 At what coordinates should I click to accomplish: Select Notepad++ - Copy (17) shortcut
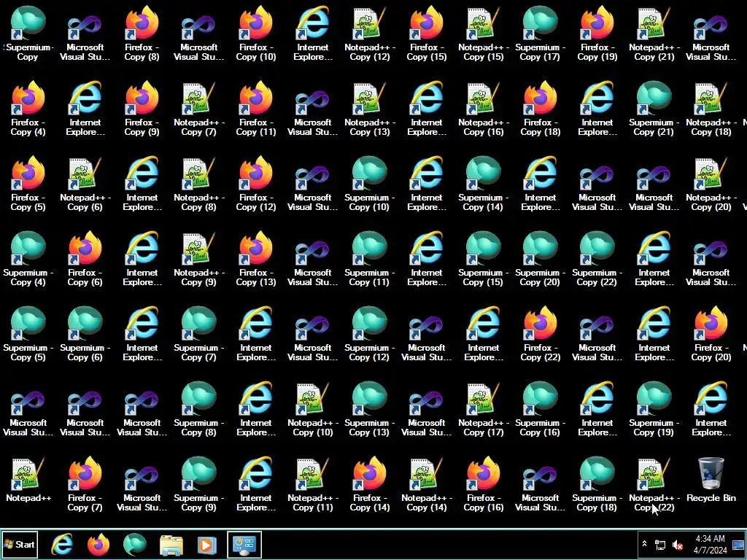[483, 408]
